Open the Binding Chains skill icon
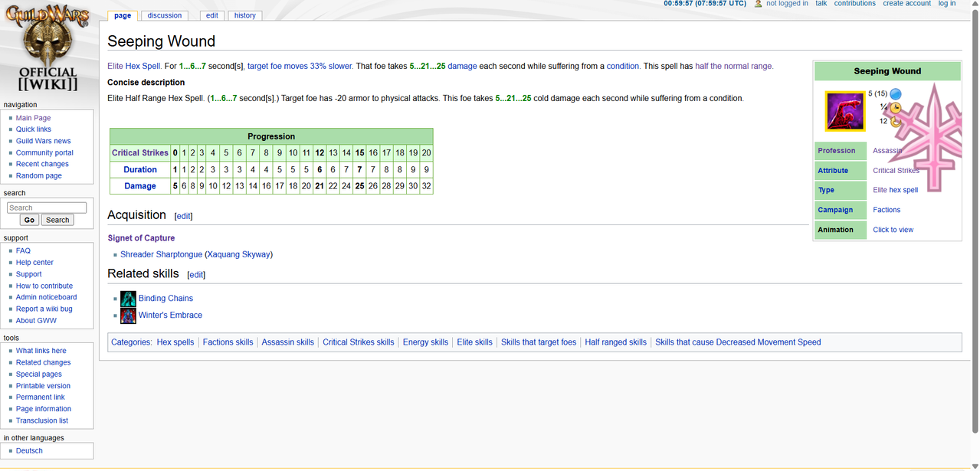The height and width of the screenshot is (471, 980). [128, 299]
